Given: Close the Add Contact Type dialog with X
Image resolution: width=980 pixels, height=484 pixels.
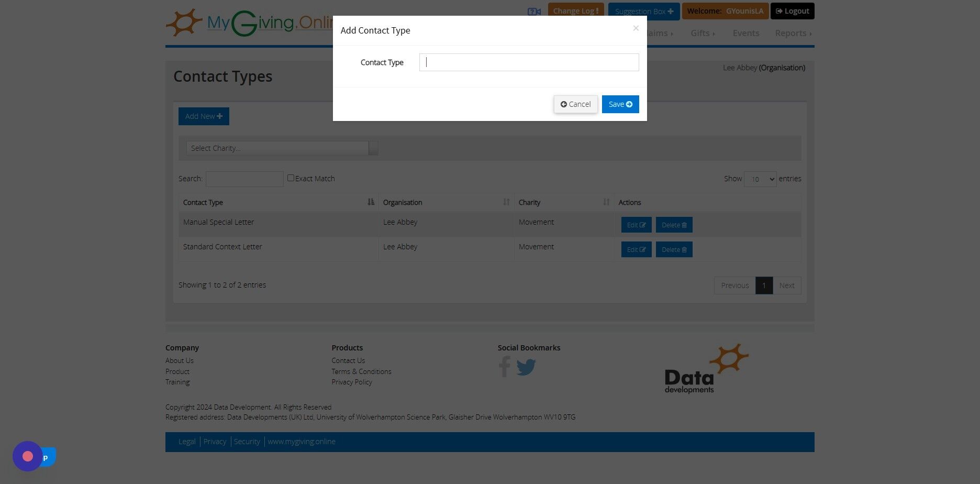Looking at the screenshot, I should (636, 28).
